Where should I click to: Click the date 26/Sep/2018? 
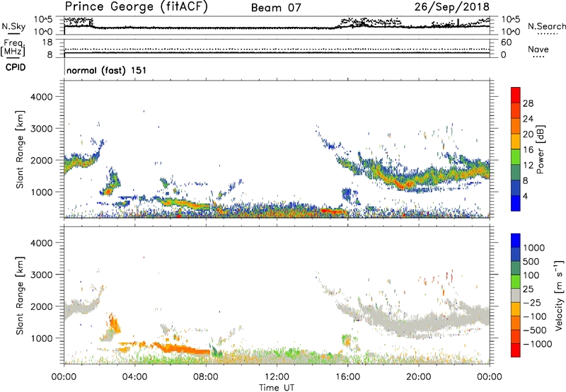point(452,7)
